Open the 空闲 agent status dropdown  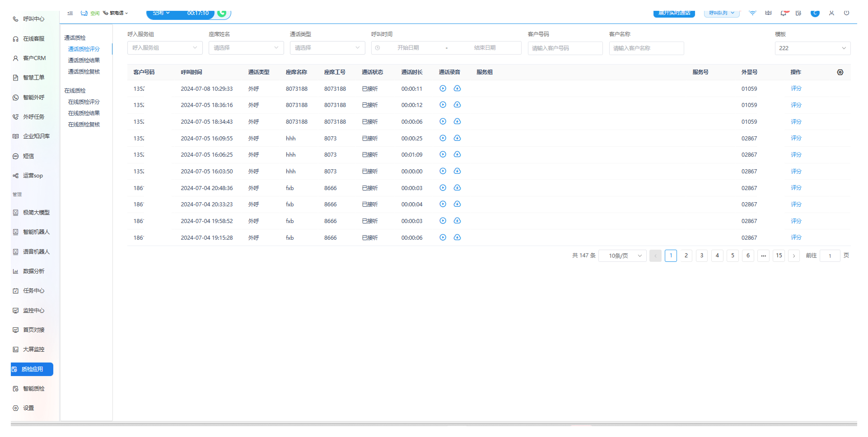click(x=161, y=13)
